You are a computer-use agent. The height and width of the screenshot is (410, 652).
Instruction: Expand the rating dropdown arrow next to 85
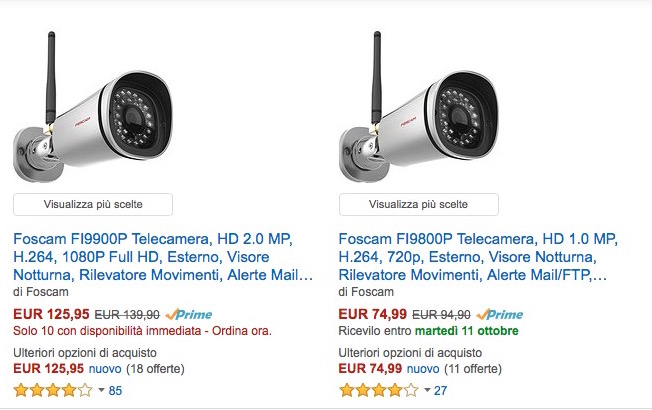[x=102, y=390]
